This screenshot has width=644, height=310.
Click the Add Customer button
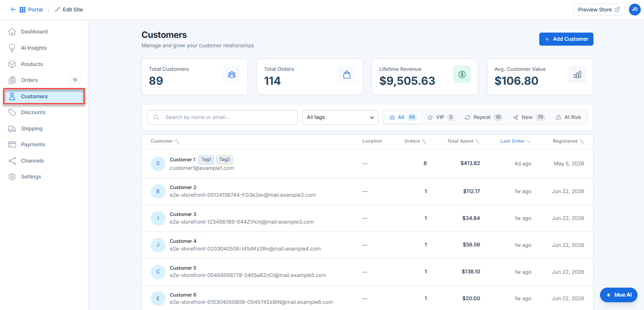coord(566,39)
